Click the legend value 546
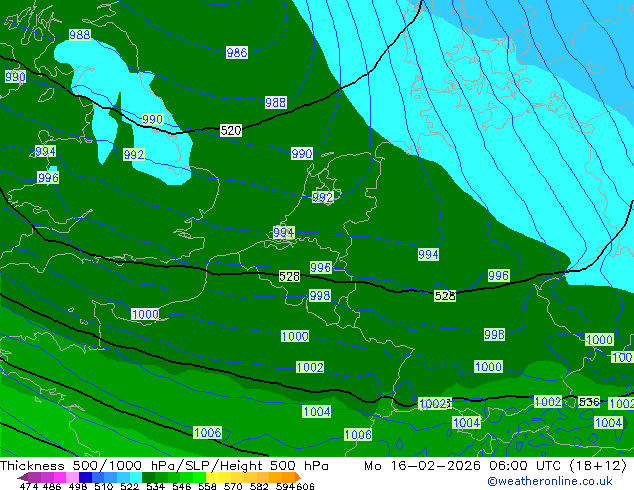Screen dimensions: 634x490 pyautogui.click(x=181, y=486)
